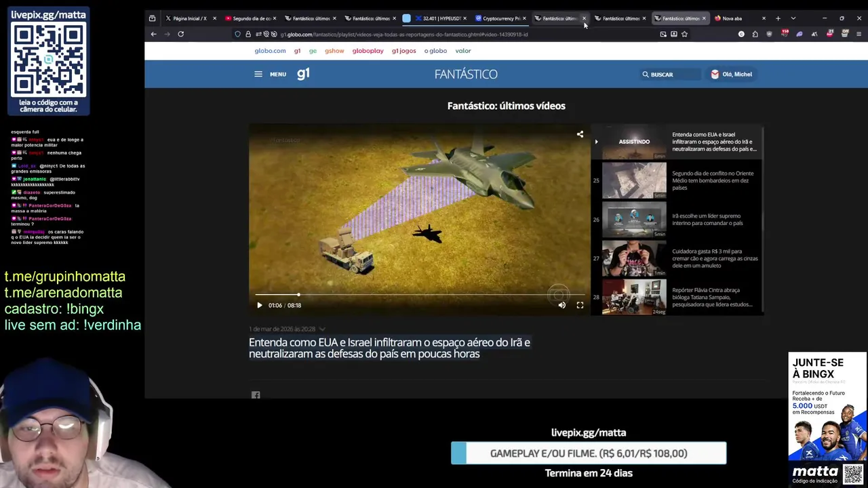The image size is (868, 488).
Task: Toggle fullscreen in the video player
Action: 580,306
